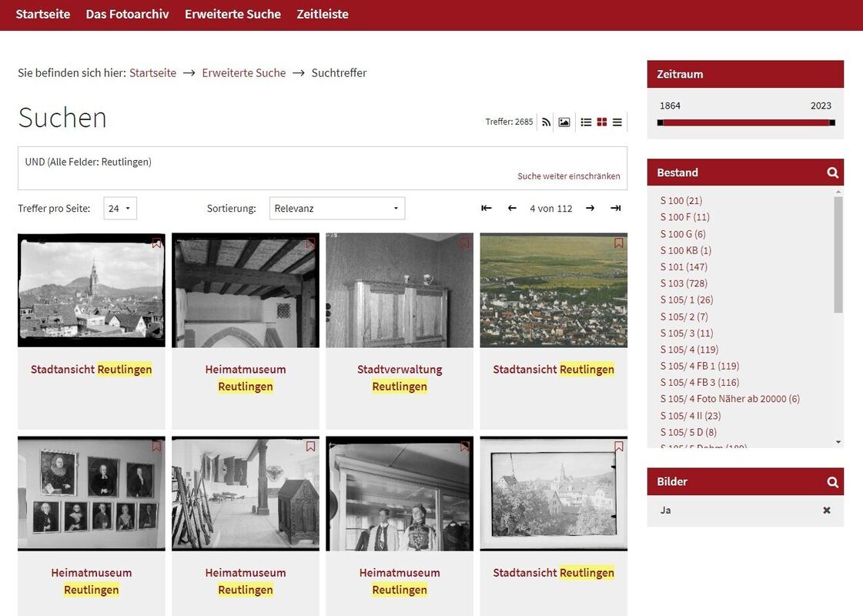Switch to bulleted list view

586,122
